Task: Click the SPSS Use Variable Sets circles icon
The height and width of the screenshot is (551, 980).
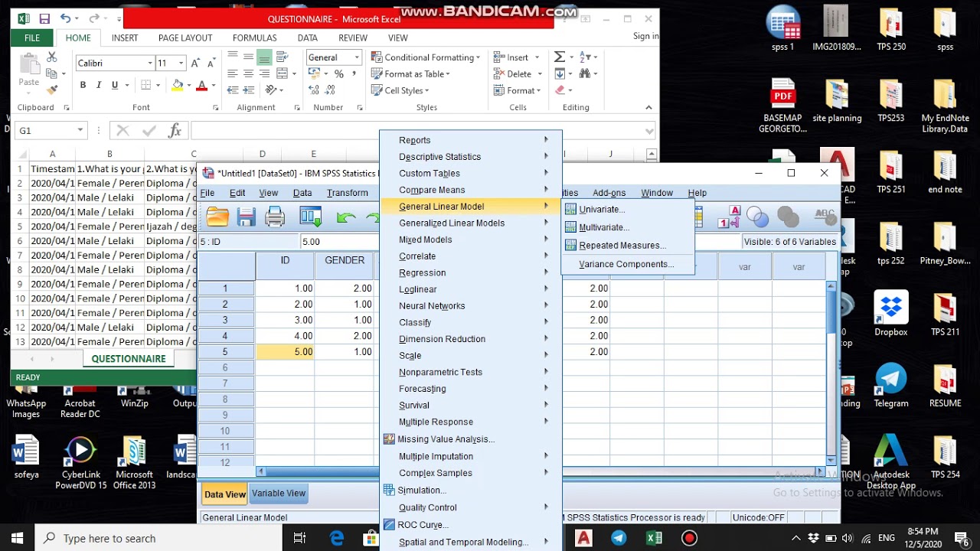Action: [x=757, y=217]
